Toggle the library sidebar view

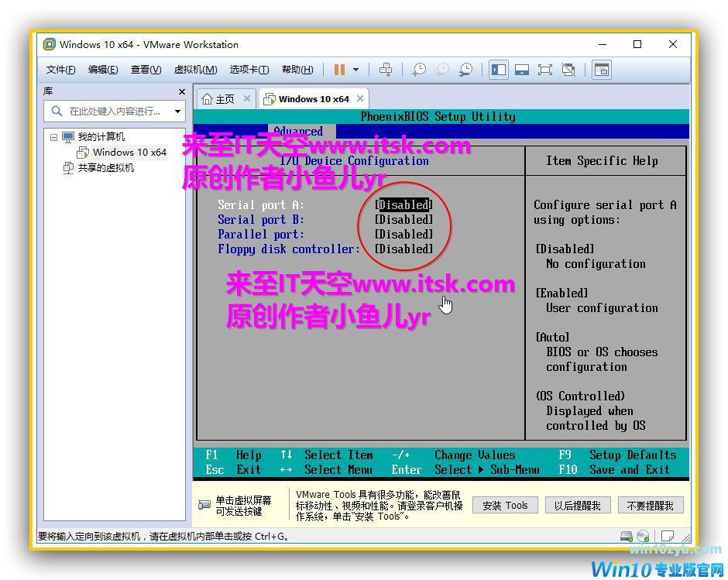click(x=499, y=70)
